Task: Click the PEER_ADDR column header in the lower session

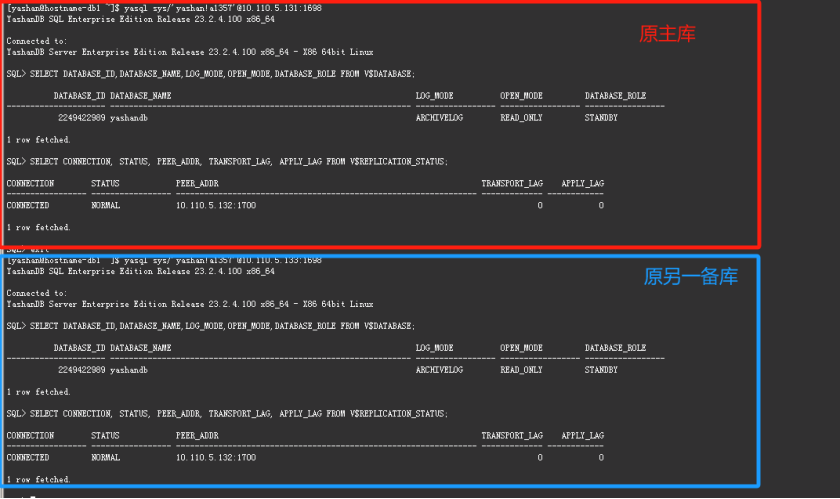Action: pyautogui.click(x=197, y=436)
